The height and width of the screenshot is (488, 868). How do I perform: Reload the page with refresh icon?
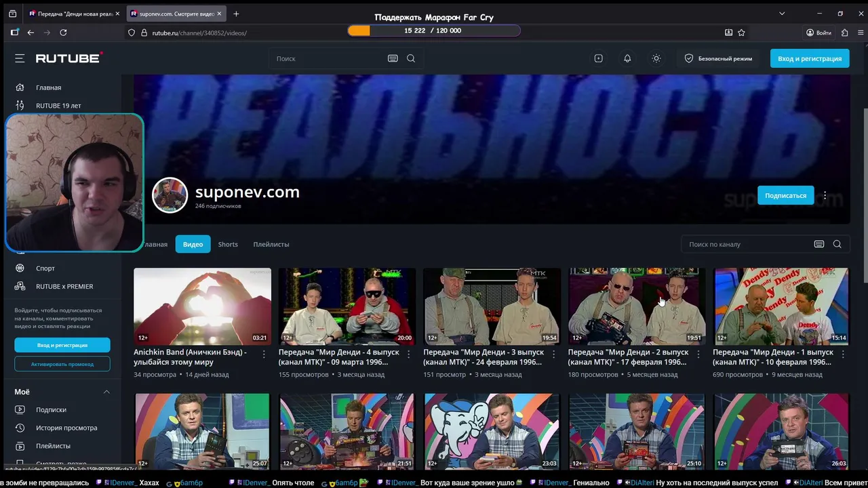point(63,33)
